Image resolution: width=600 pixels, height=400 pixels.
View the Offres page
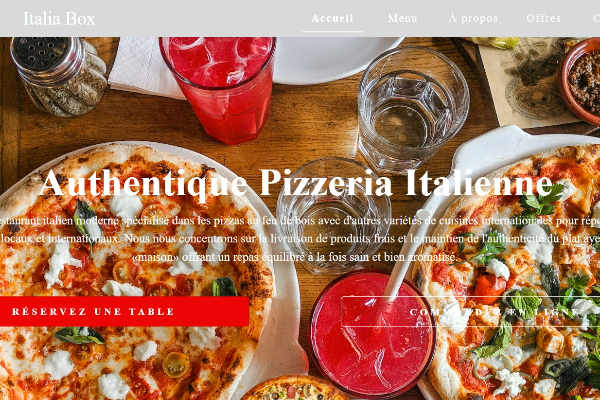point(543,18)
